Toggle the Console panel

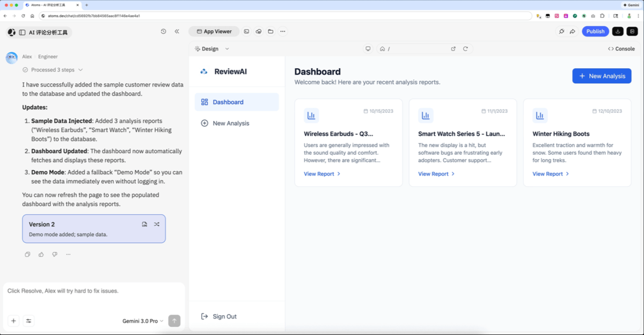621,49
